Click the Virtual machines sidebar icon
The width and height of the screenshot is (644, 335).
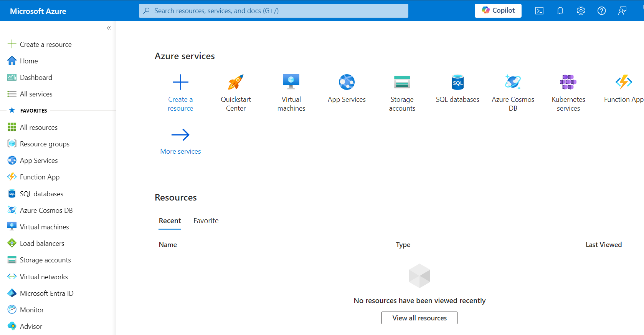(12, 227)
